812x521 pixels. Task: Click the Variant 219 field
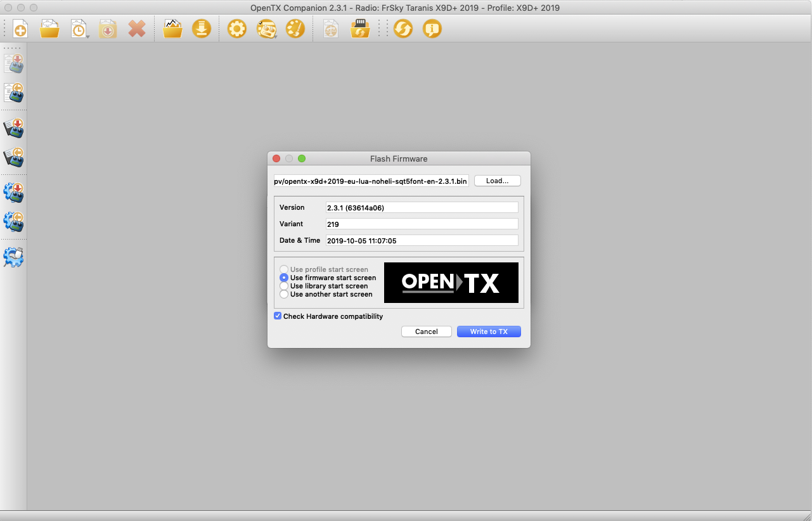point(422,224)
